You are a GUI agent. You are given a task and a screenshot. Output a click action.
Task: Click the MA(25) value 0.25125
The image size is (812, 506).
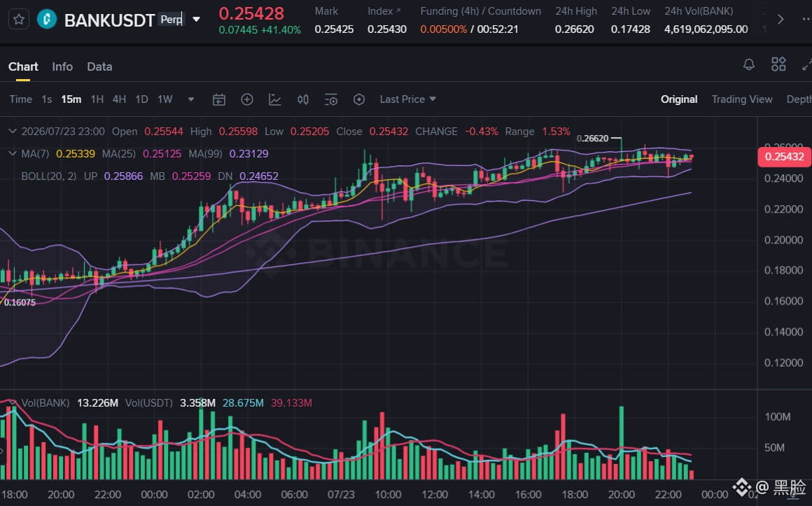pos(162,154)
